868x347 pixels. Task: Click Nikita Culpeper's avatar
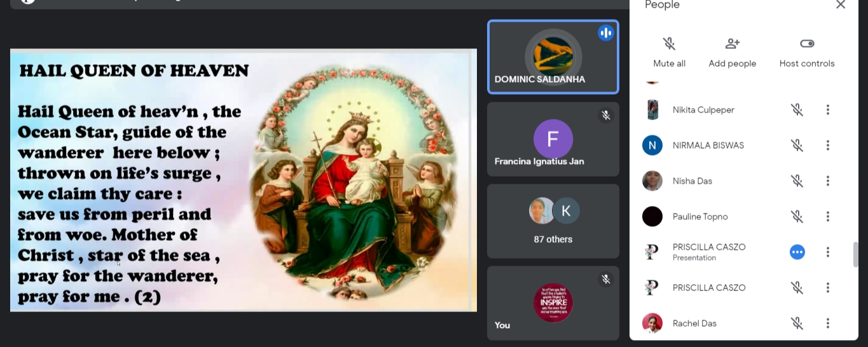tap(652, 110)
